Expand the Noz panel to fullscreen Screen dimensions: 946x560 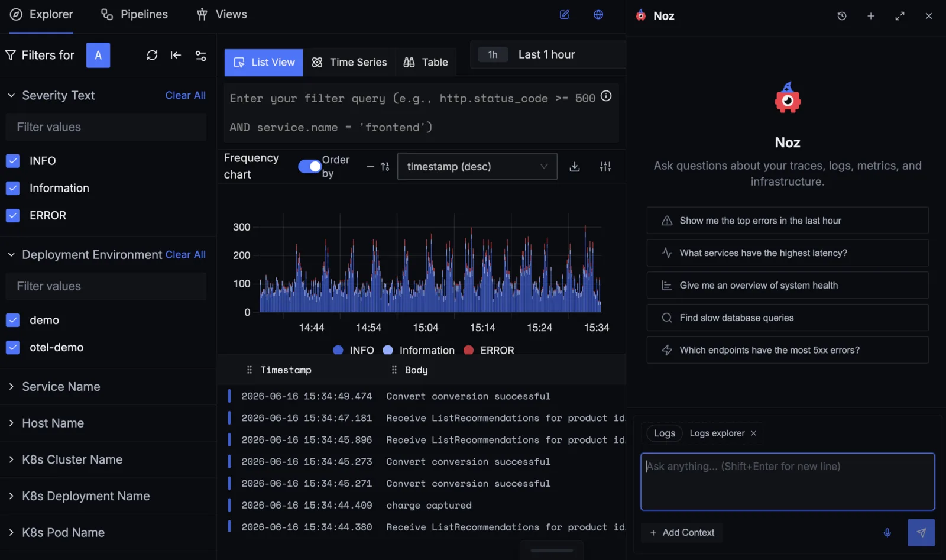tap(900, 16)
